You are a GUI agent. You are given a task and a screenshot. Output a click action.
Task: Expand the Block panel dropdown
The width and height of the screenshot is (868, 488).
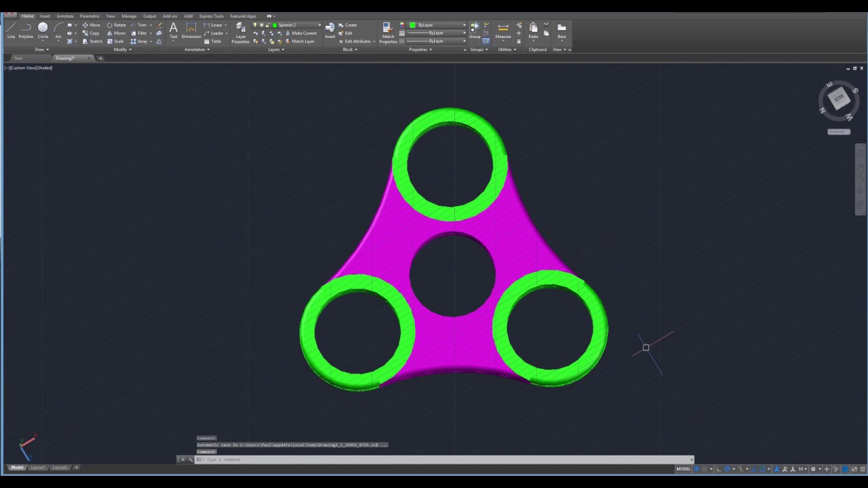tap(350, 49)
